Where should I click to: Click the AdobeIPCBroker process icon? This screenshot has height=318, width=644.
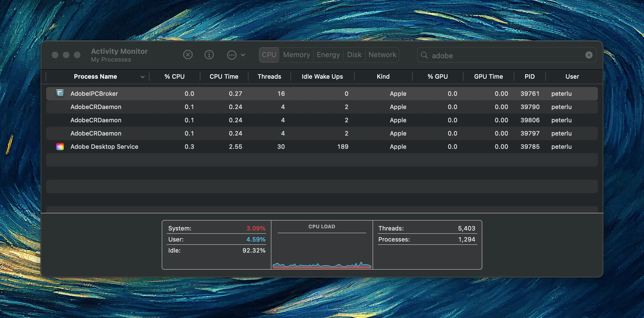point(59,93)
